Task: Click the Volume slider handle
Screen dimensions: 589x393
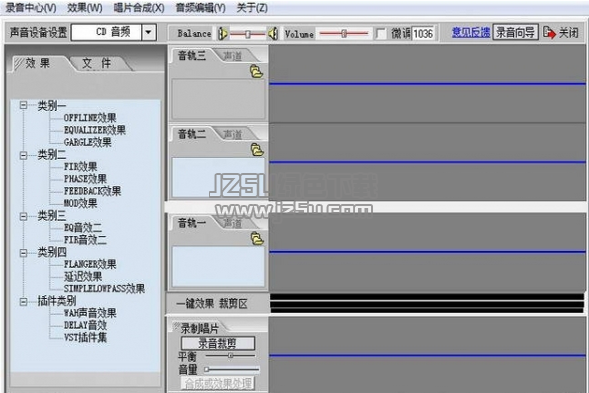Action: 344,34
